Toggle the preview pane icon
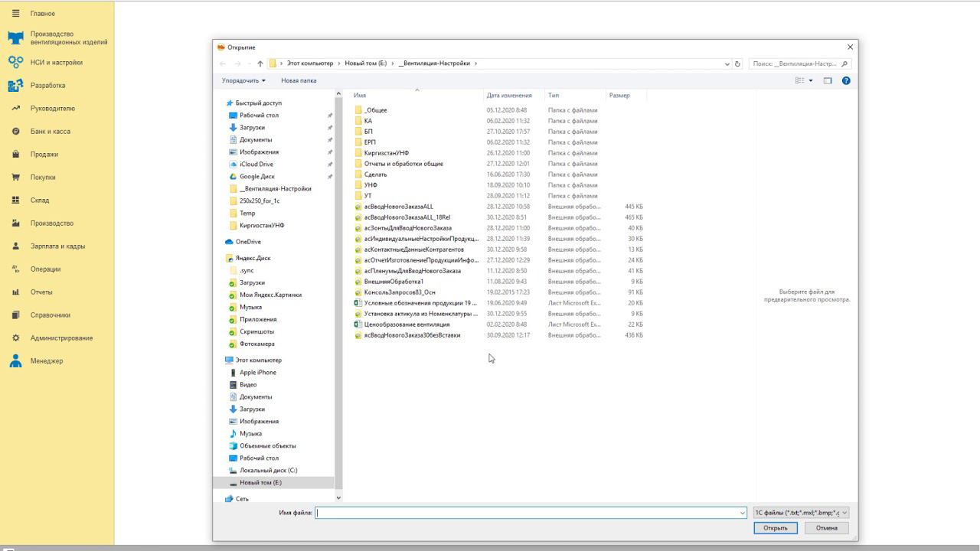This screenshot has height=551, width=980. click(828, 80)
